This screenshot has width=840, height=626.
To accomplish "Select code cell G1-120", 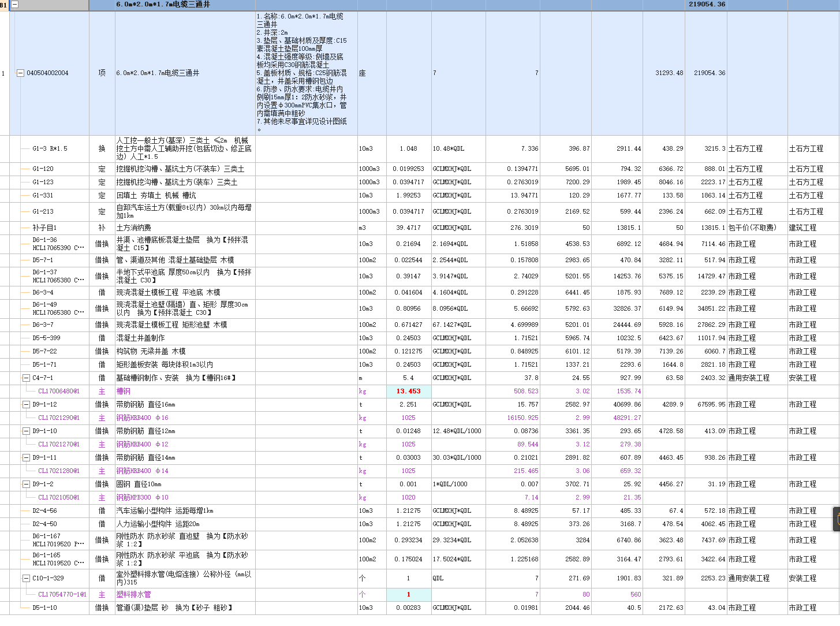I will pyautogui.click(x=43, y=169).
